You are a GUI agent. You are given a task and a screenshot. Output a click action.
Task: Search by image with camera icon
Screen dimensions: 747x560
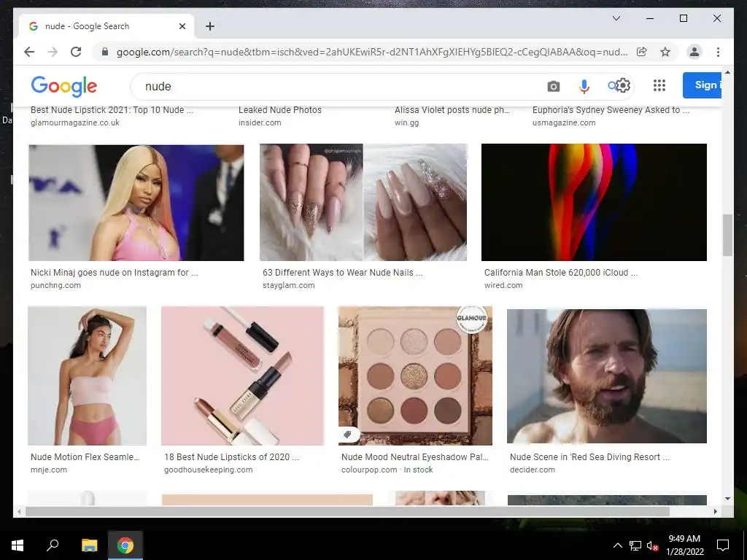click(x=553, y=86)
